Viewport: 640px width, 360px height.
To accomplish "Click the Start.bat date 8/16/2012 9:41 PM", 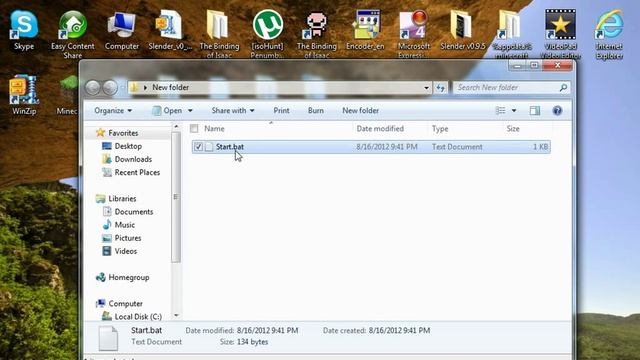I will (x=387, y=147).
